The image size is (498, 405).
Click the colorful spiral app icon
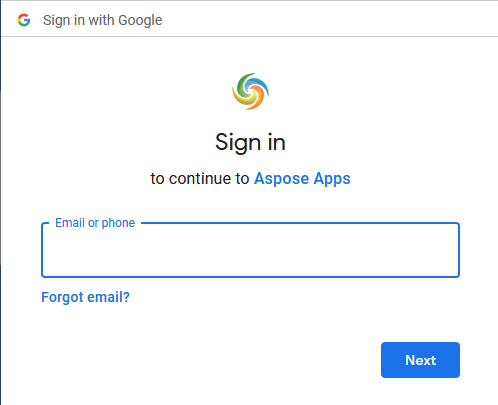[251, 91]
